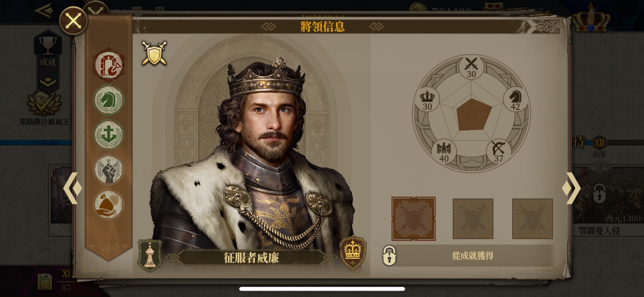The width and height of the screenshot is (644, 297).
Task: Select the money bag shield skill icon
Action: pyautogui.click(x=109, y=204)
